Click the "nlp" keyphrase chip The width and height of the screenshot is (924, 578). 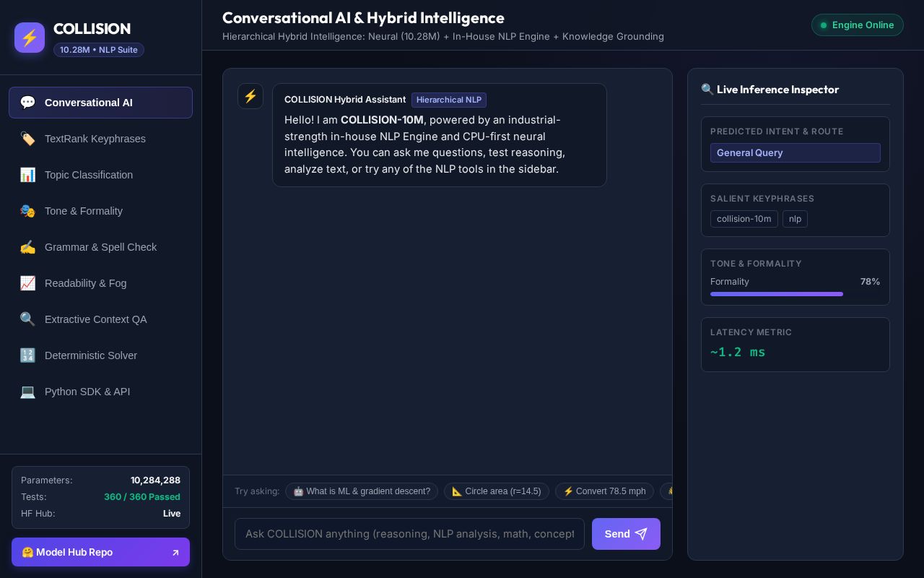coord(795,219)
